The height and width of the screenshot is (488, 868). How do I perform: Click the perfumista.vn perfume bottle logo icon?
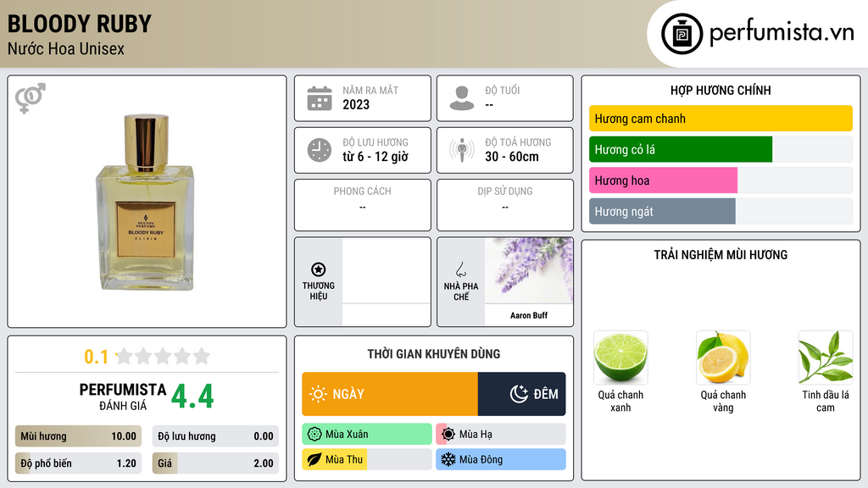[x=682, y=34]
